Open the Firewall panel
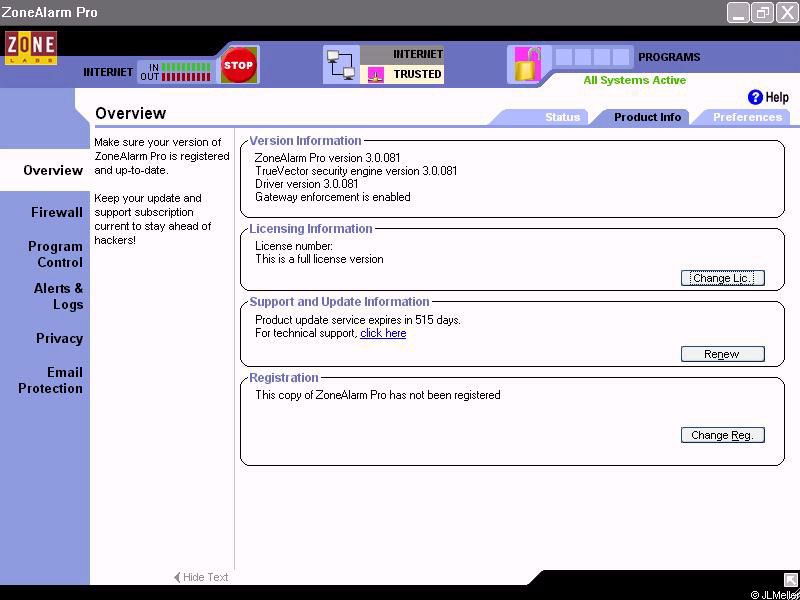Image resolution: width=800 pixels, height=600 pixels. pyautogui.click(x=57, y=212)
